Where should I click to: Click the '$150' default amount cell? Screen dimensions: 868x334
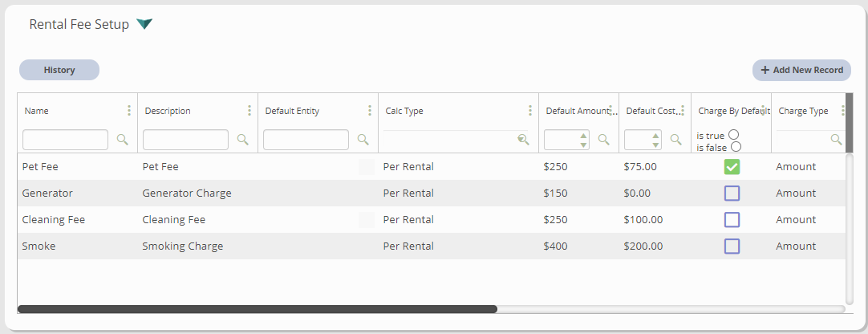(555, 193)
